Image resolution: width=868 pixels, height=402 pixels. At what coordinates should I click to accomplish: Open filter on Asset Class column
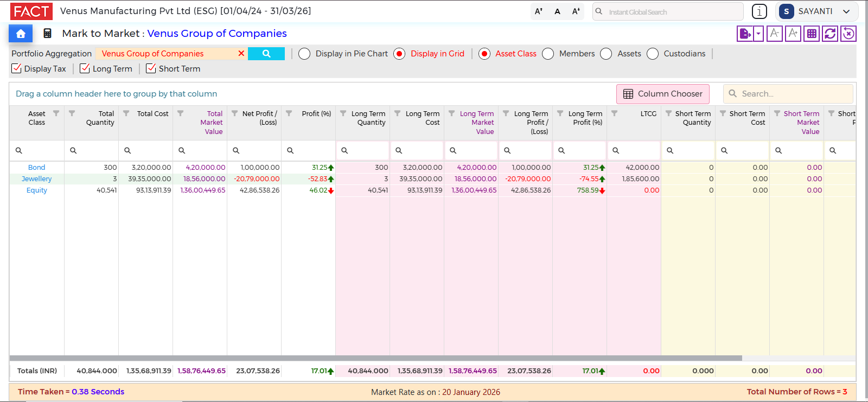[x=56, y=113]
